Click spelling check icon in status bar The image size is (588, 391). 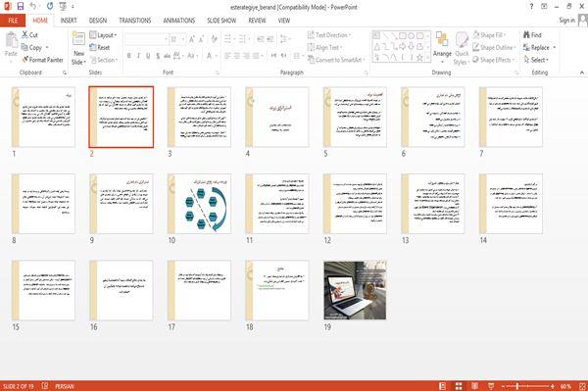click(x=45, y=386)
